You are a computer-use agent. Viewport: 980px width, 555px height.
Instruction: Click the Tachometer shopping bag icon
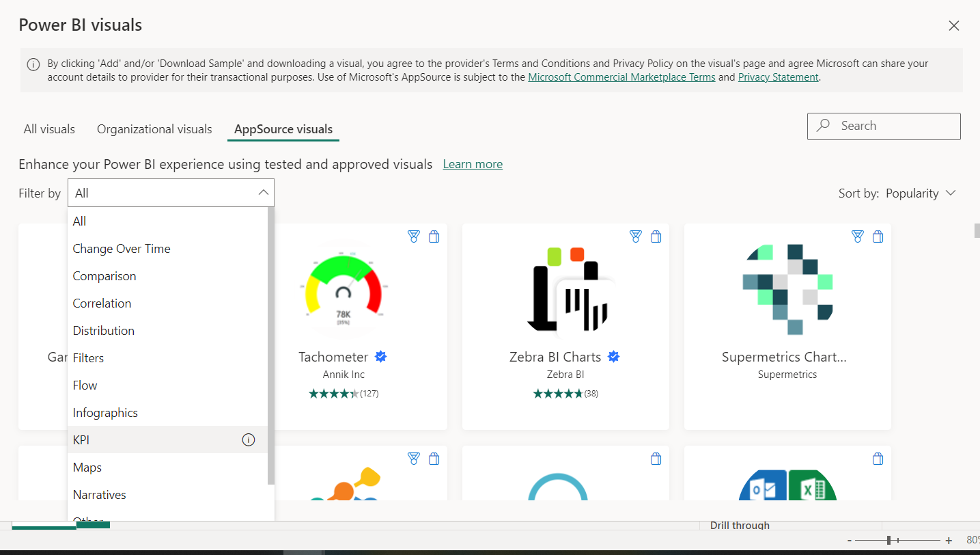(434, 236)
